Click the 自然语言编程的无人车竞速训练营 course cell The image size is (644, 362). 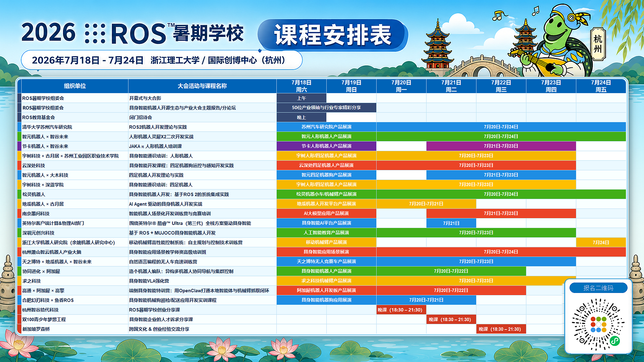[202, 262]
